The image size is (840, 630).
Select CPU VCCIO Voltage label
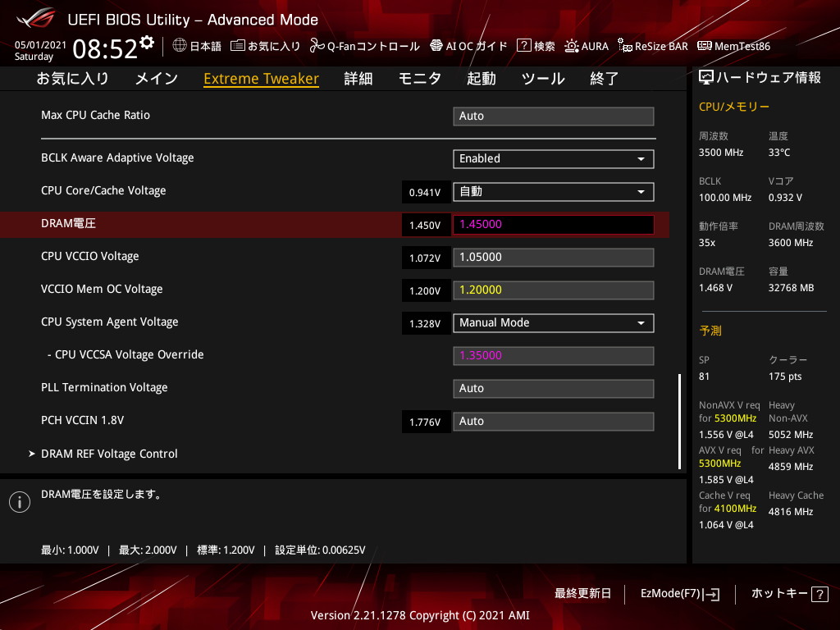(x=90, y=257)
